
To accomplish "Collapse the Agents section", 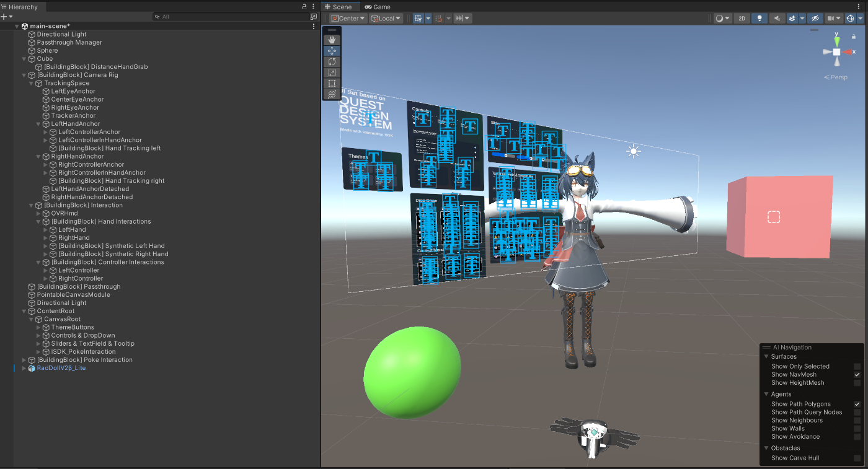I will pos(766,394).
